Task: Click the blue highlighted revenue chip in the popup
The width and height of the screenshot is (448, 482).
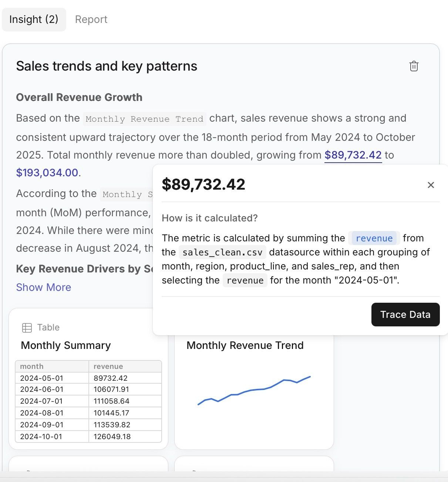Action: click(x=374, y=238)
